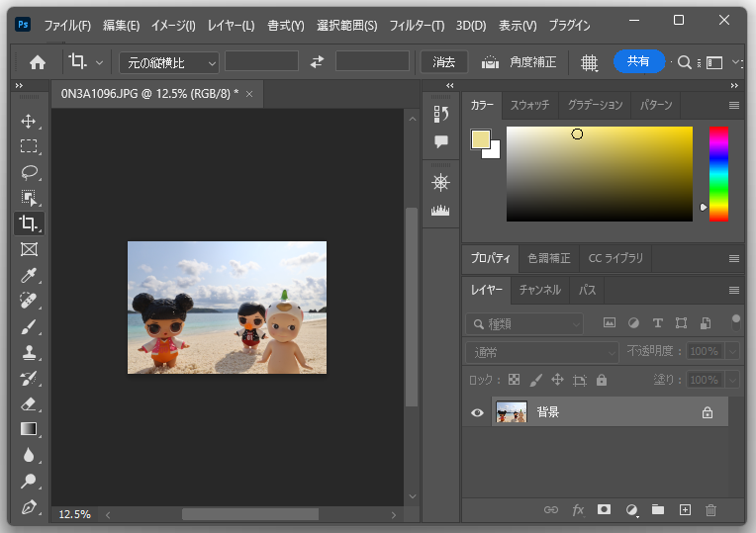Viewport: 756px width, 533px height.
Task: Create a new layer
Action: coord(685,510)
